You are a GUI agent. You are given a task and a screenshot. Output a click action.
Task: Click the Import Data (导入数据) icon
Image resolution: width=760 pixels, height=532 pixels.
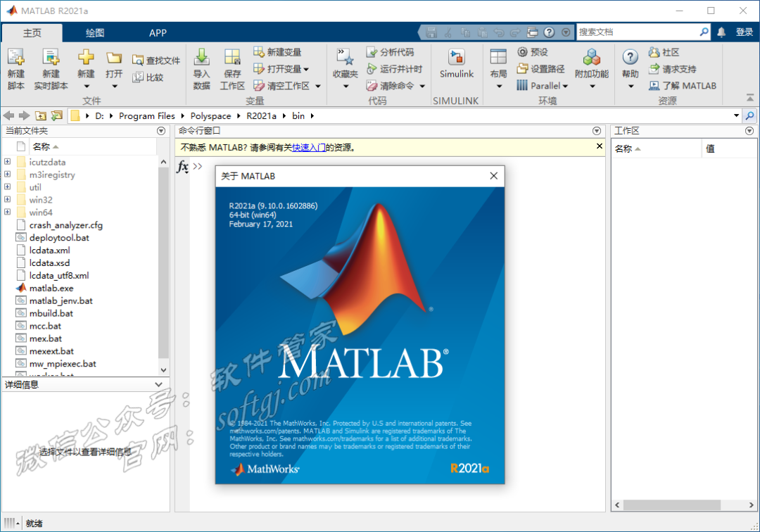202,57
